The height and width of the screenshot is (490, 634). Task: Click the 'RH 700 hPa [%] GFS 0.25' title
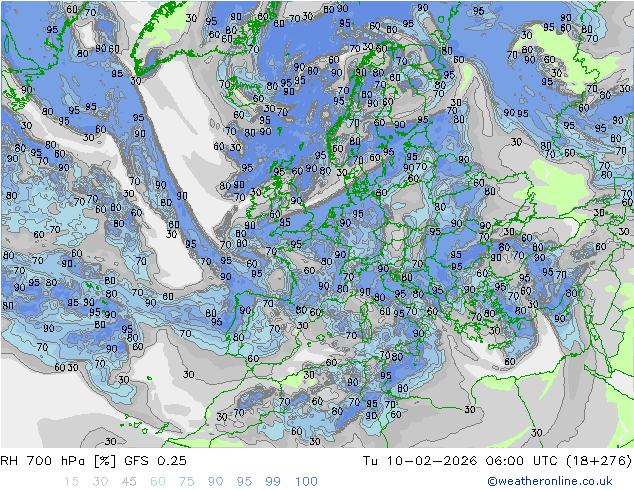click(93, 461)
